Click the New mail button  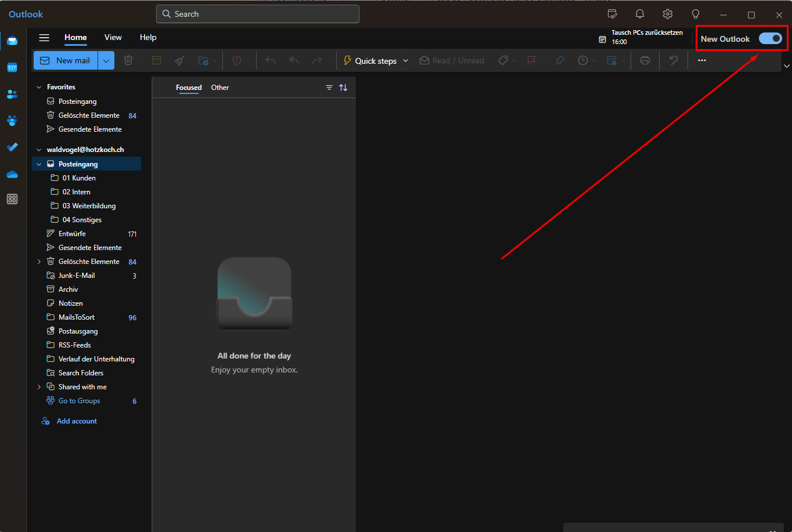tap(66, 60)
